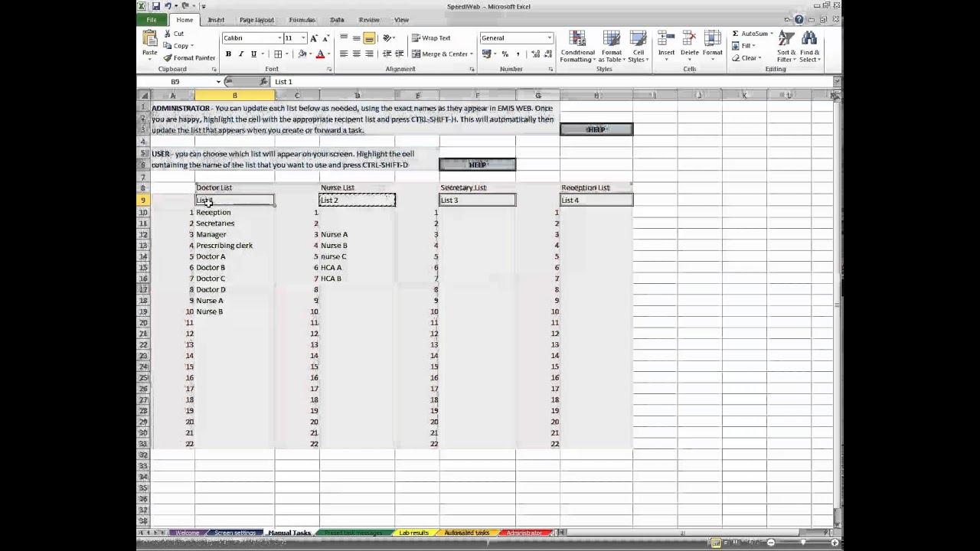Viewport: 980px width, 551px height.
Task: Switch to the Insert ribbon tab
Action: pos(216,20)
